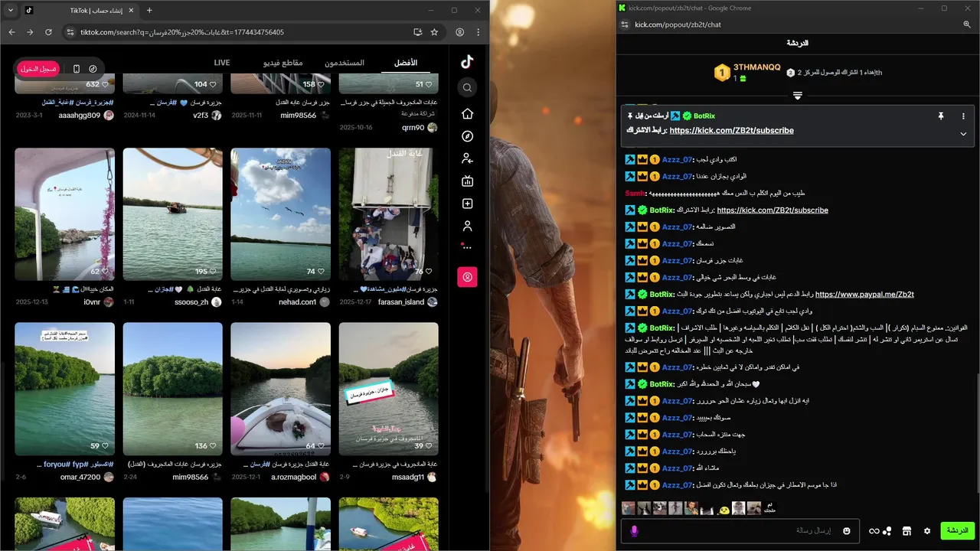Like the video showing 136 likes
Screen dimensions: 980x551
pyautogui.click(x=214, y=445)
